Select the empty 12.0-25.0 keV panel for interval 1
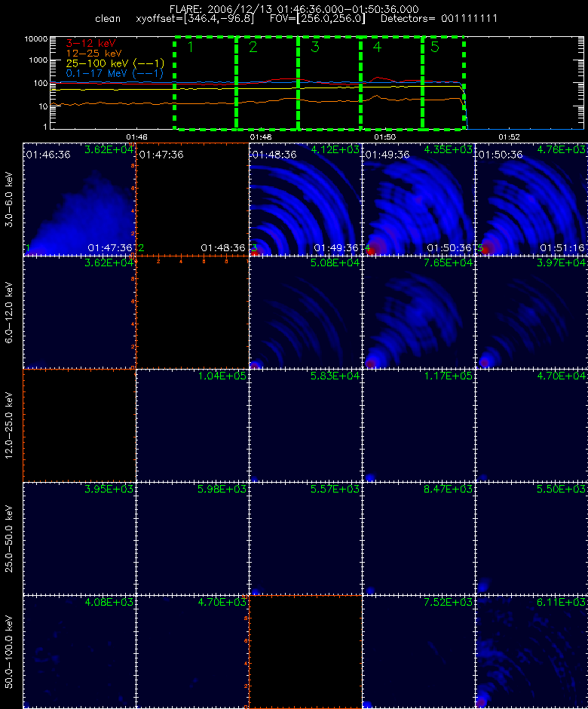 [80, 425]
